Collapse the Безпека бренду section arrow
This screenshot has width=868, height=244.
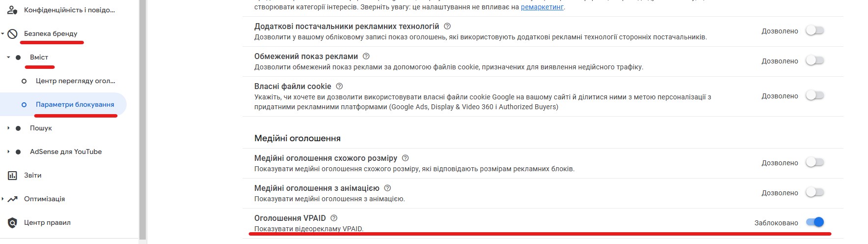point(3,34)
